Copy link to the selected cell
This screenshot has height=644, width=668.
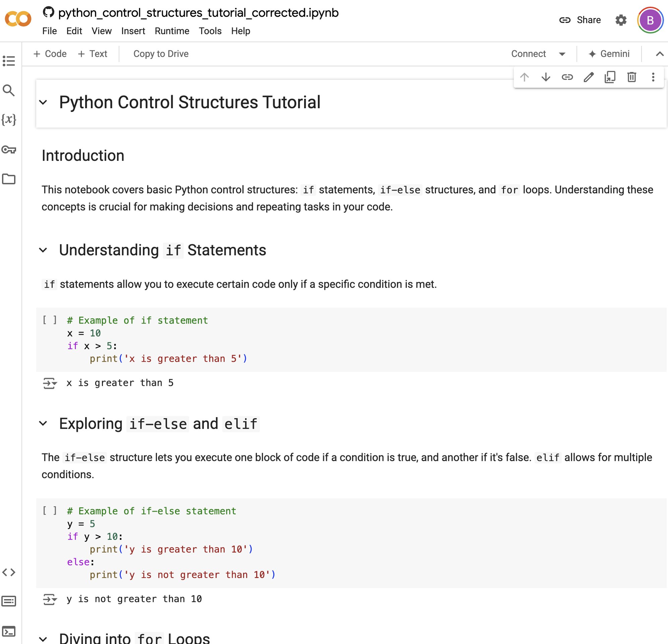point(567,77)
